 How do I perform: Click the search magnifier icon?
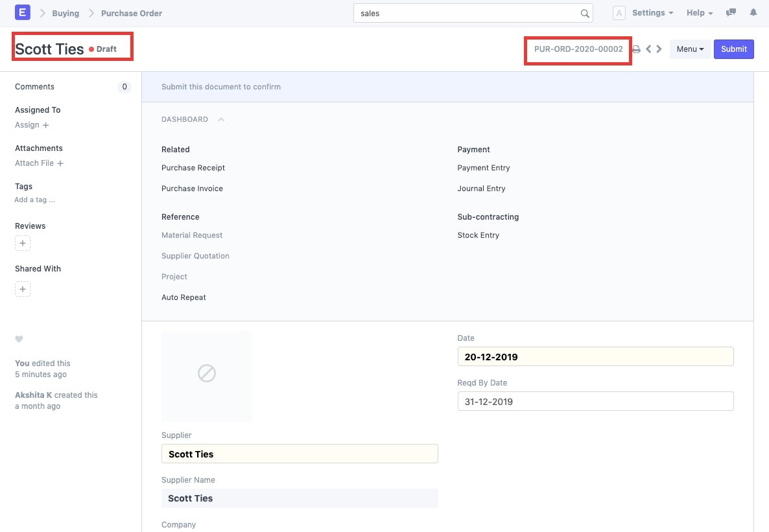pos(584,14)
